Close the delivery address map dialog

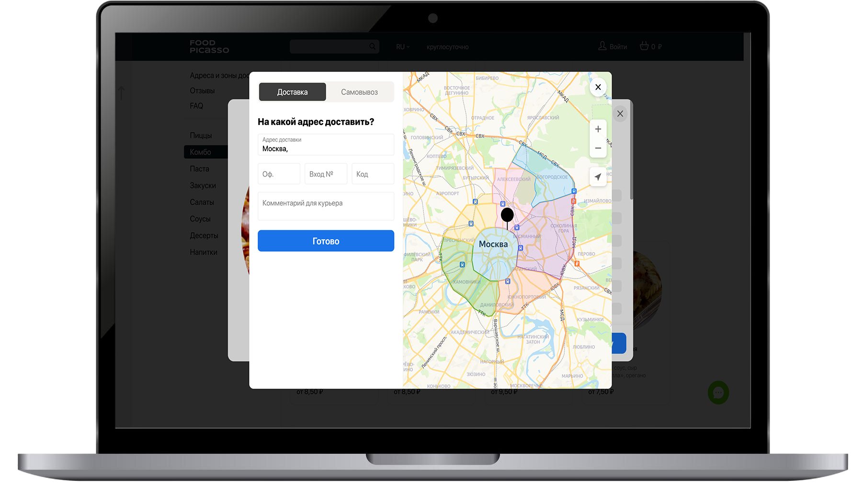(x=598, y=87)
